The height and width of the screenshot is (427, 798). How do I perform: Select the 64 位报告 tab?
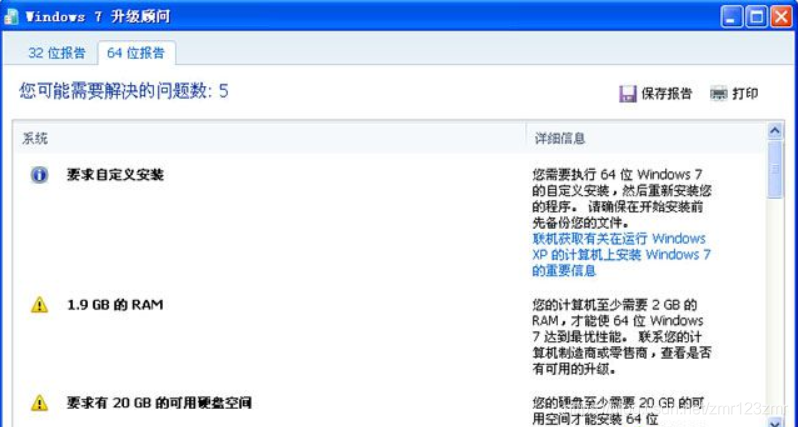[x=136, y=53]
